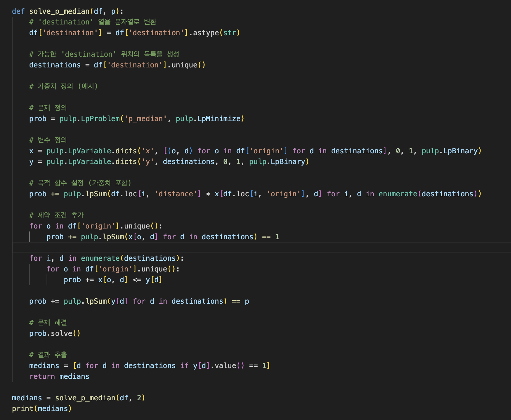This screenshot has height=420, width=511.
Task: Click the function name solve_p_median in def line
Action: coord(59,11)
